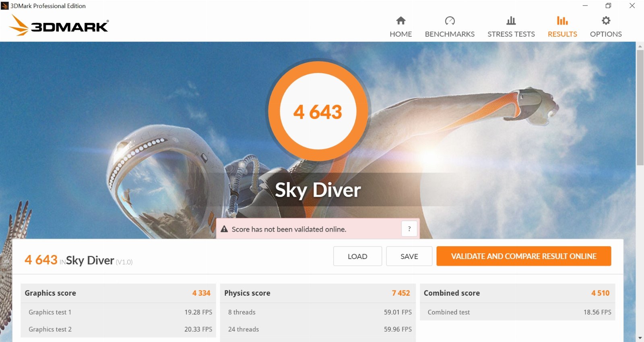
Task: Click the Benchmarks gauge icon
Action: coord(450,21)
